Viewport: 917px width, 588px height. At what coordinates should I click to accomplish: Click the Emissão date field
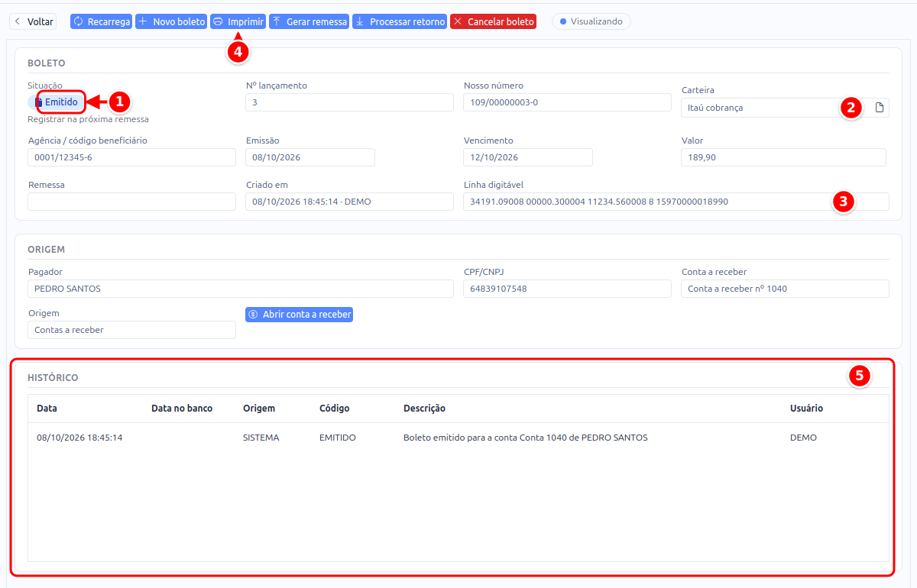tap(310, 157)
